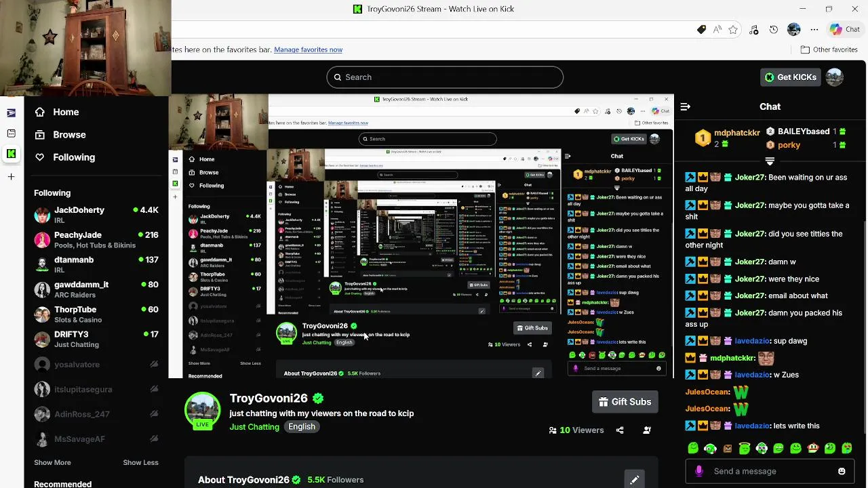Click the voice microphone icon in chat box
The image size is (868, 488).
[699, 471]
